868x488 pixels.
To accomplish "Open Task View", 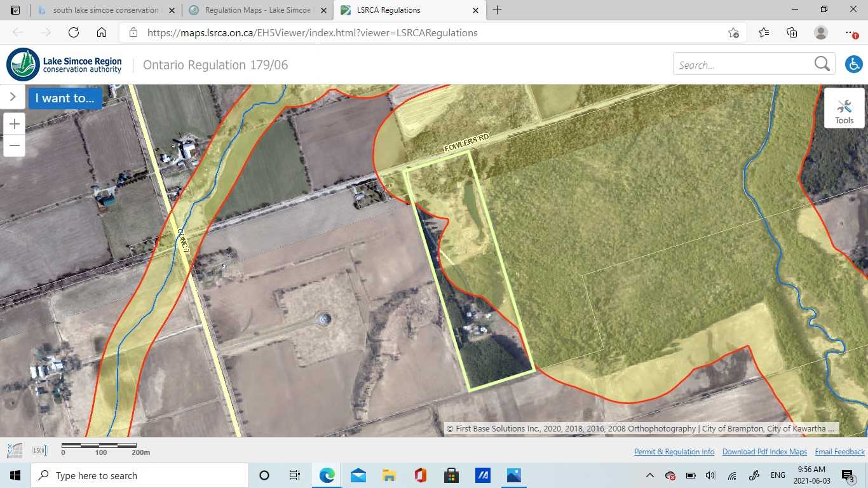I will [295, 475].
